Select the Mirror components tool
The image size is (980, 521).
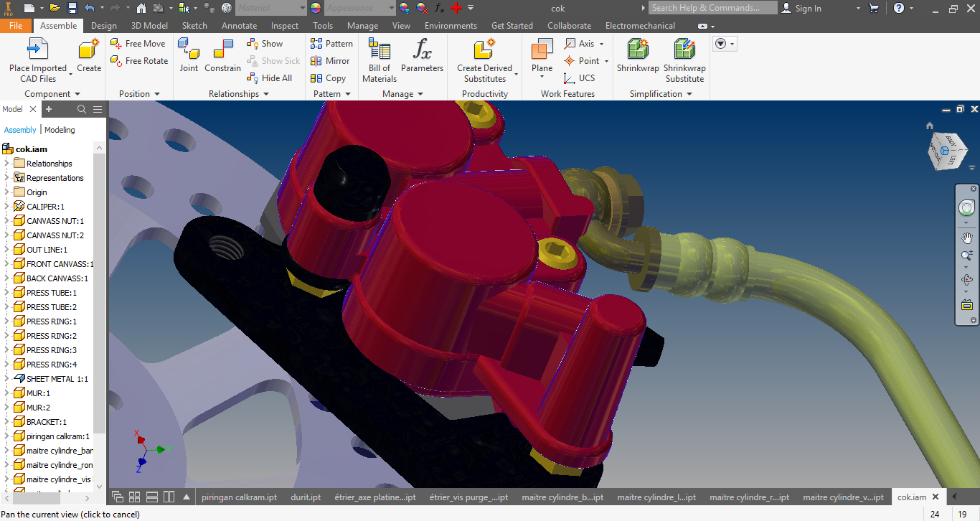(330, 60)
